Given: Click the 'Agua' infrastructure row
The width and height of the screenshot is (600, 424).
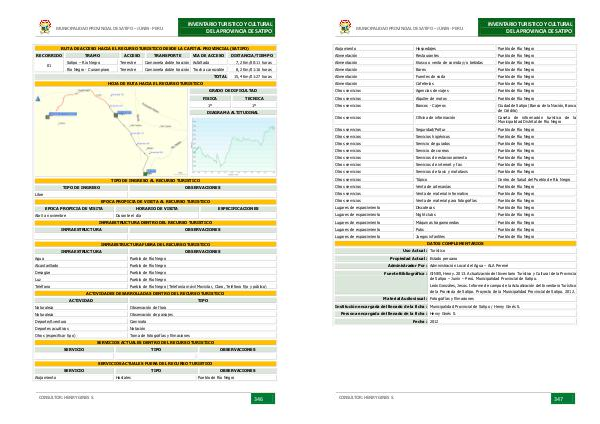Looking at the screenshot, I should coord(155,259).
